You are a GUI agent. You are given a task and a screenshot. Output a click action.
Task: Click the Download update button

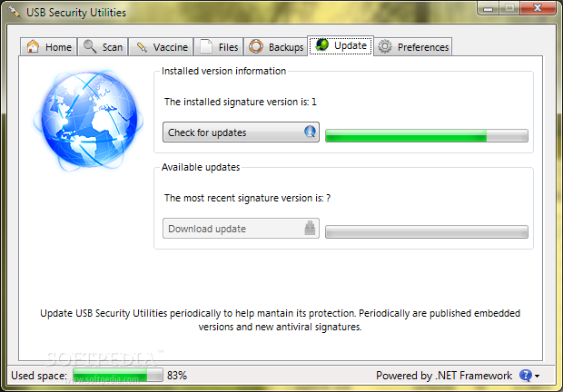(241, 229)
